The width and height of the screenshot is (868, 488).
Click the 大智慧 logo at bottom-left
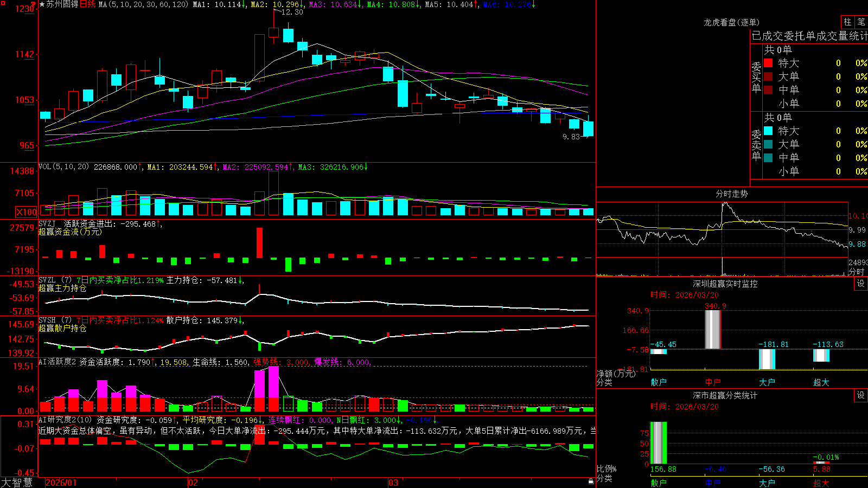(x=17, y=483)
